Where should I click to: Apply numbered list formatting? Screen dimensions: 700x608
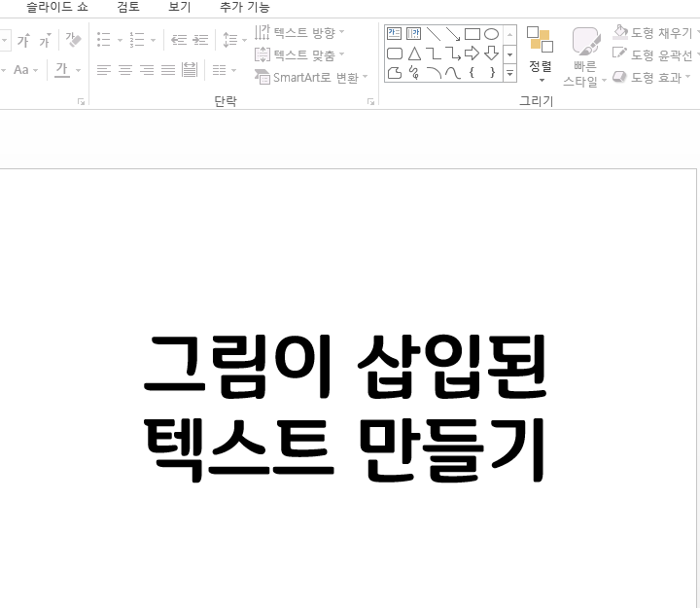tap(137, 40)
